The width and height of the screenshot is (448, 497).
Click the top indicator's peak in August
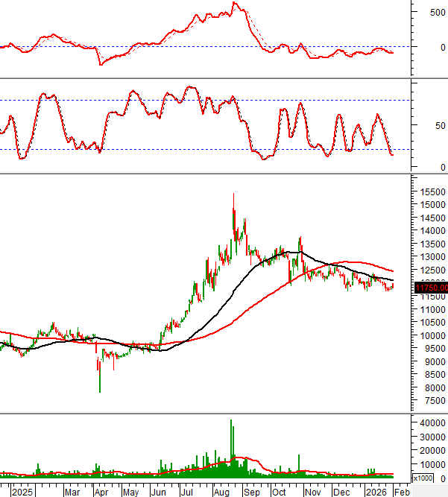234,3
